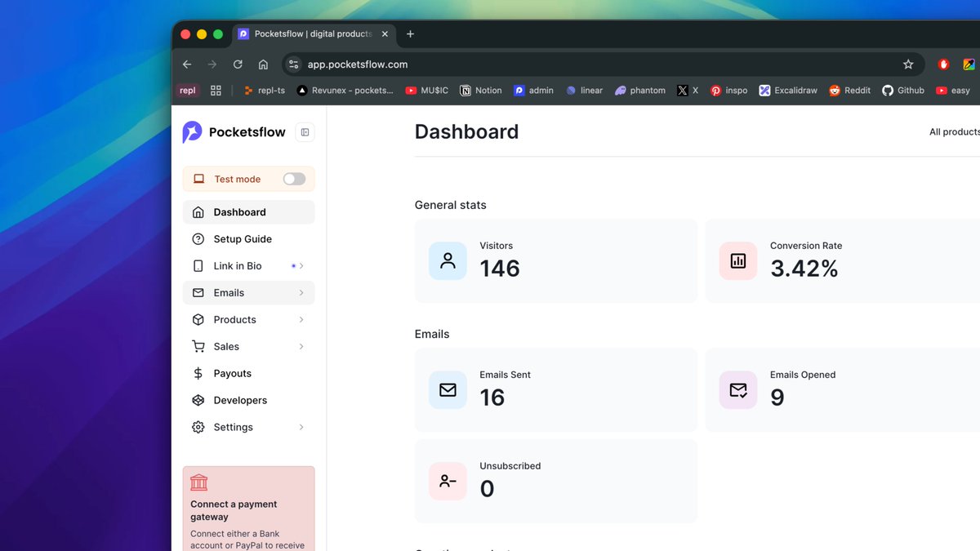Open the X bookmark
980x551 pixels.
click(x=688, y=91)
